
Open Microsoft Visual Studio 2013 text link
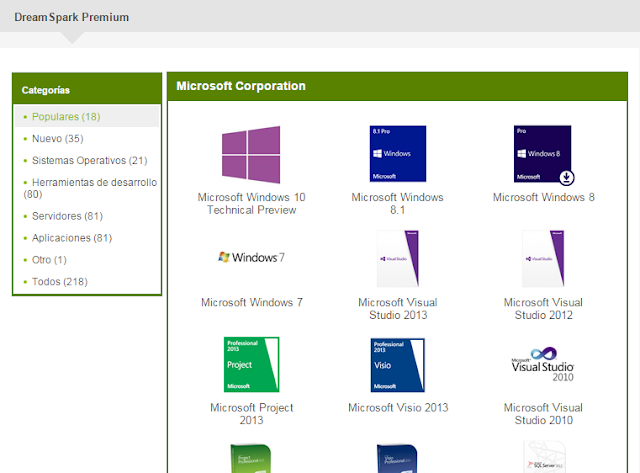(398, 309)
